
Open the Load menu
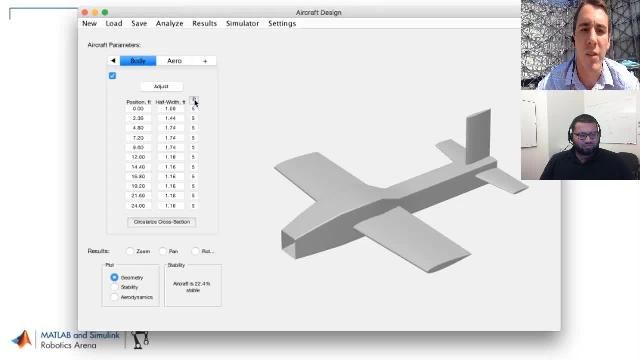tap(114, 24)
